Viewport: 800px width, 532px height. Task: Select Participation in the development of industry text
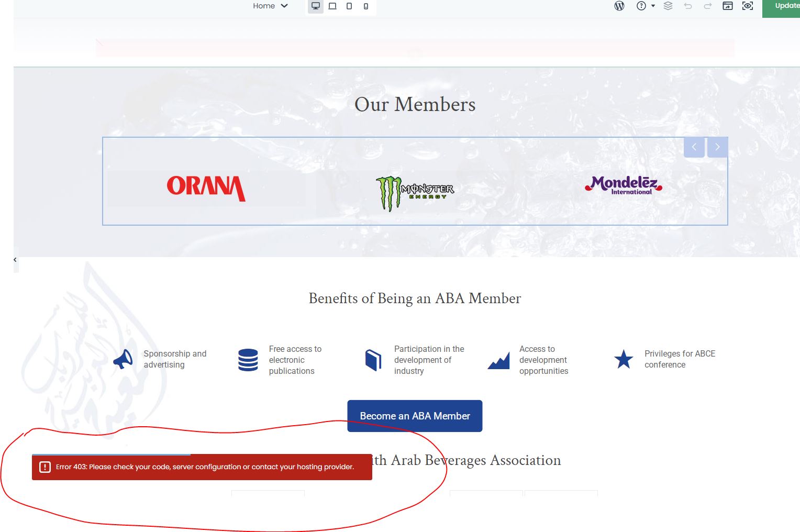(429, 360)
